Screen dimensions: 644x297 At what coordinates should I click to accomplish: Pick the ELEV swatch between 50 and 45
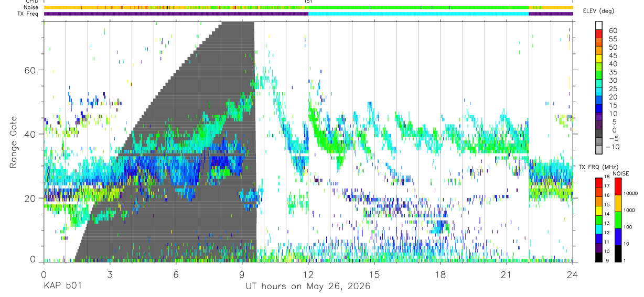pyautogui.click(x=599, y=50)
